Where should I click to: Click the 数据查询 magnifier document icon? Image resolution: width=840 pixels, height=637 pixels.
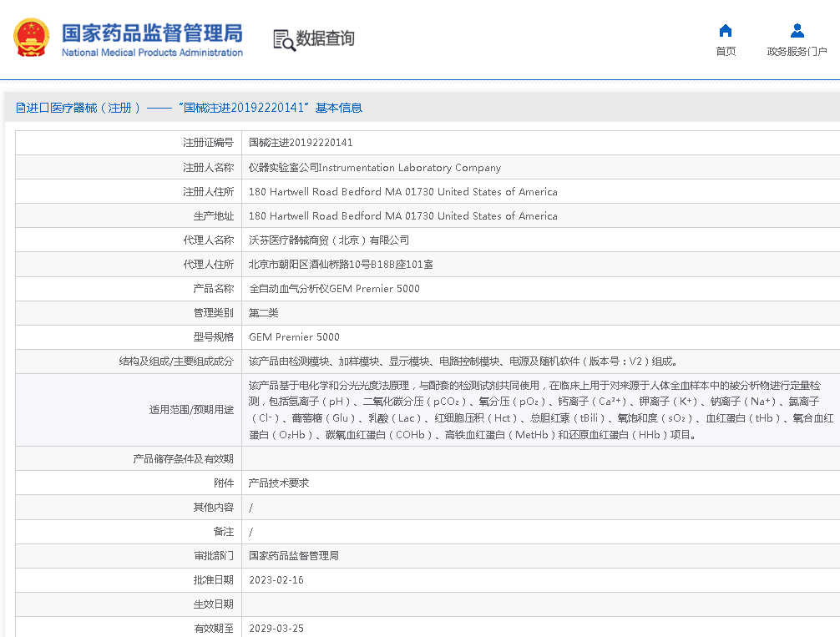(x=284, y=39)
